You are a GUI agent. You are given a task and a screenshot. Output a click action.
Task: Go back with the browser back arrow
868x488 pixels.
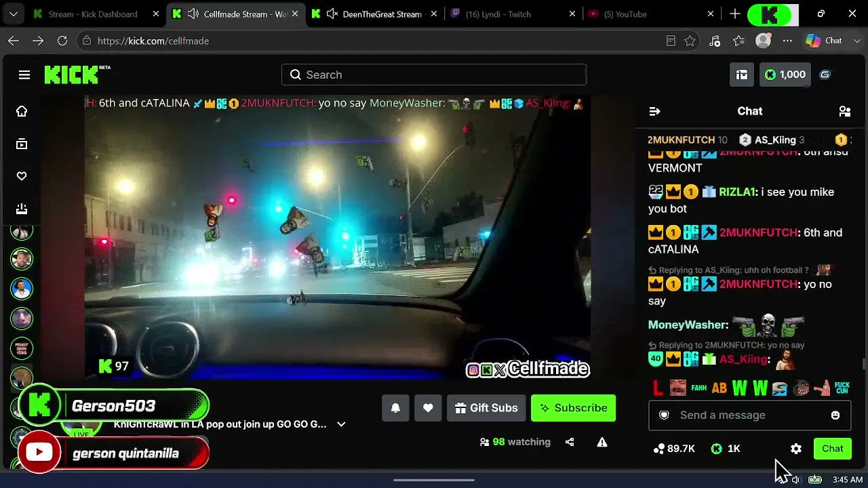pos(14,41)
